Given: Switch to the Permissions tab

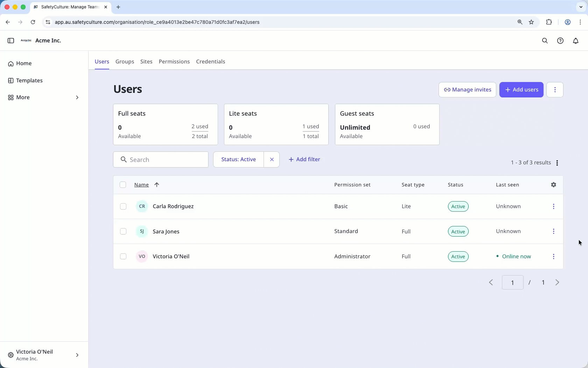Looking at the screenshot, I should tap(174, 62).
